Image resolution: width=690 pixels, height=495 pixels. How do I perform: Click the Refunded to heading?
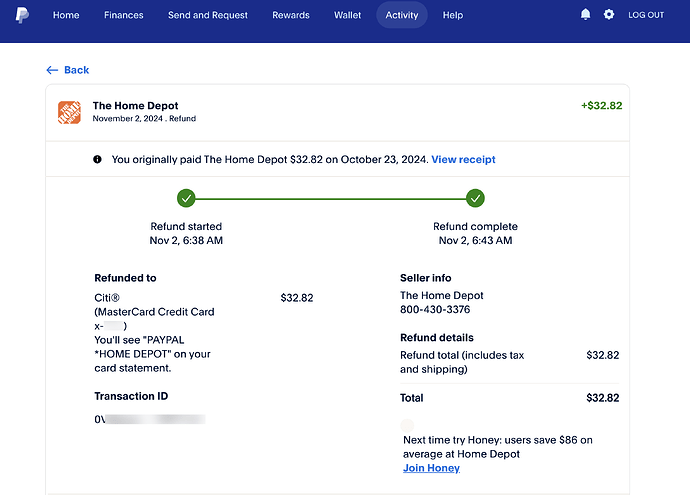tap(125, 278)
